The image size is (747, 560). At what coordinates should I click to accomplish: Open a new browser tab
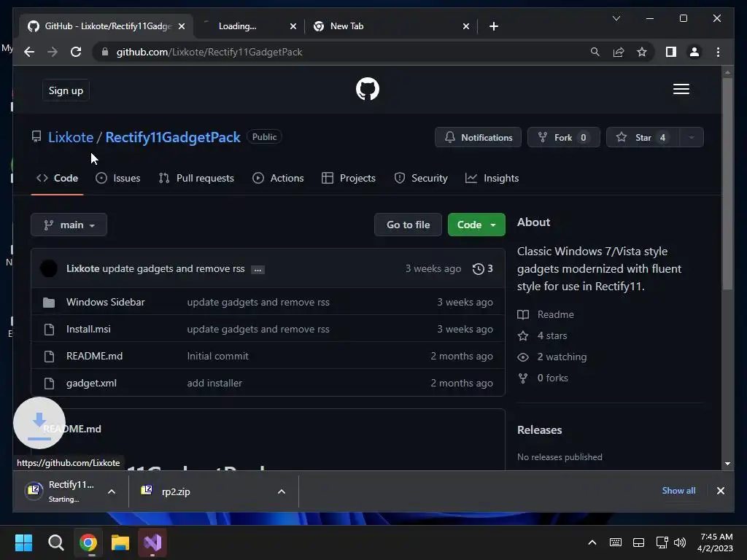pyautogui.click(x=494, y=26)
